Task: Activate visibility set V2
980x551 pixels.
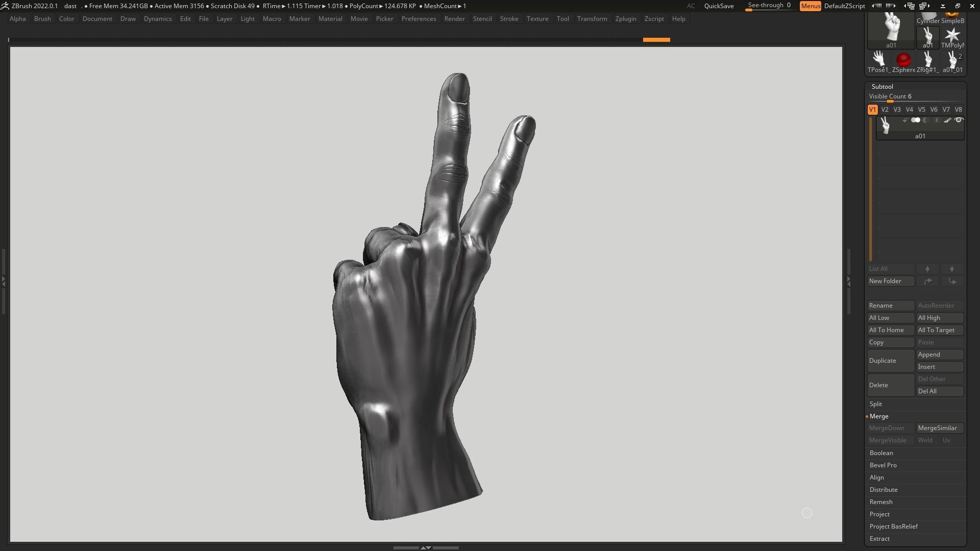Action: [x=885, y=110]
